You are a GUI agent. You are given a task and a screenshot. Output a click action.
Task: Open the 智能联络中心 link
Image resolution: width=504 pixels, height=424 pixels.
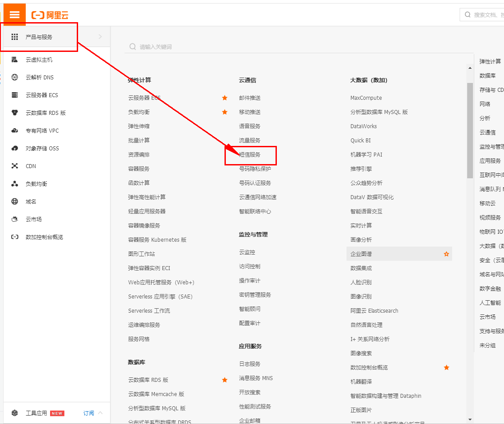[255, 212]
